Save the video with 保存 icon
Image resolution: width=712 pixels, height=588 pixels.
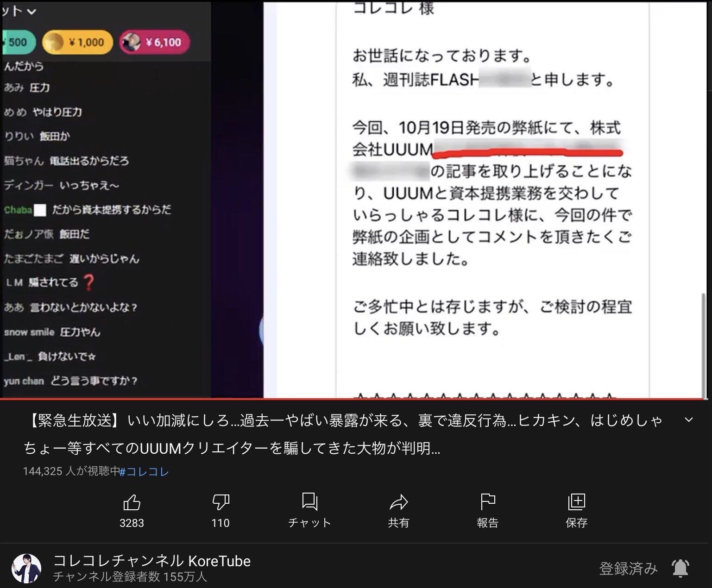576,502
